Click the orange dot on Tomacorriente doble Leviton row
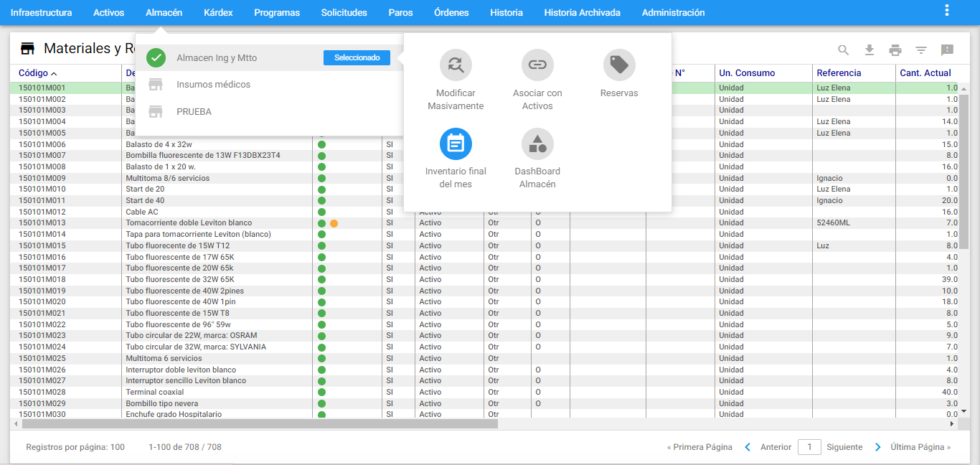The width and height of the screenshot is (980, 465). point(334,223)
